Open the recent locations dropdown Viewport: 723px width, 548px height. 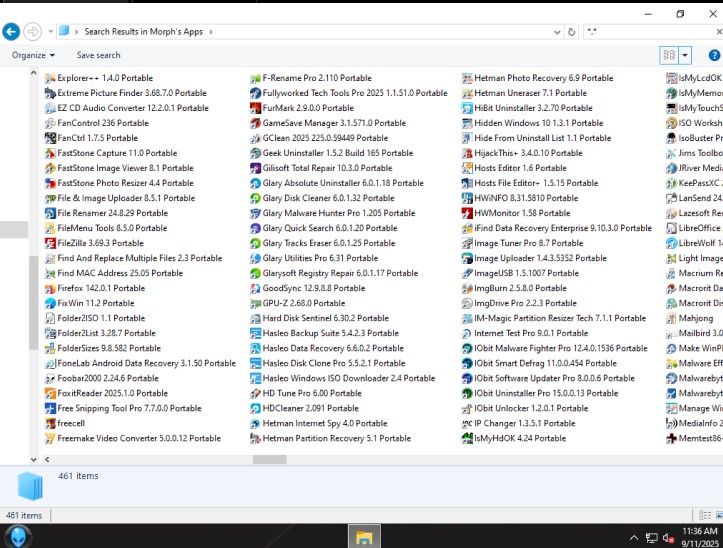point(51,32)
